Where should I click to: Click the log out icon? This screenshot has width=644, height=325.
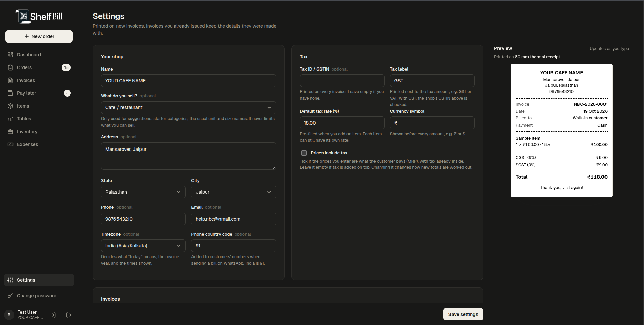tap(69, 315)
